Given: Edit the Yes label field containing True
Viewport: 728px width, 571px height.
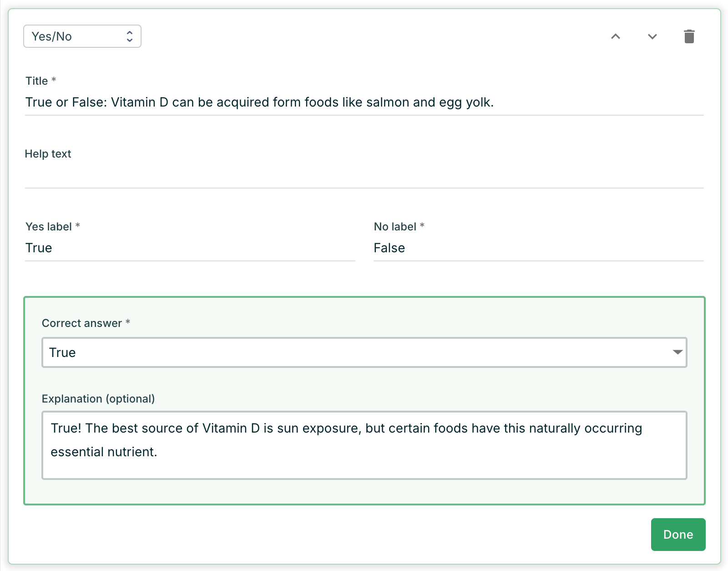Looking at the screenshot, I should click(x=190, y=248).
